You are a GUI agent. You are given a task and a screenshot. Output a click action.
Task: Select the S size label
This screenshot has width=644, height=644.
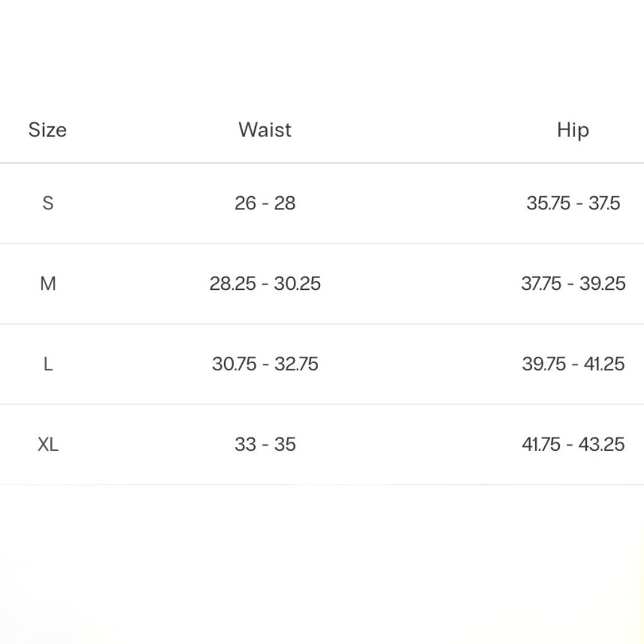tap(48, 204)
